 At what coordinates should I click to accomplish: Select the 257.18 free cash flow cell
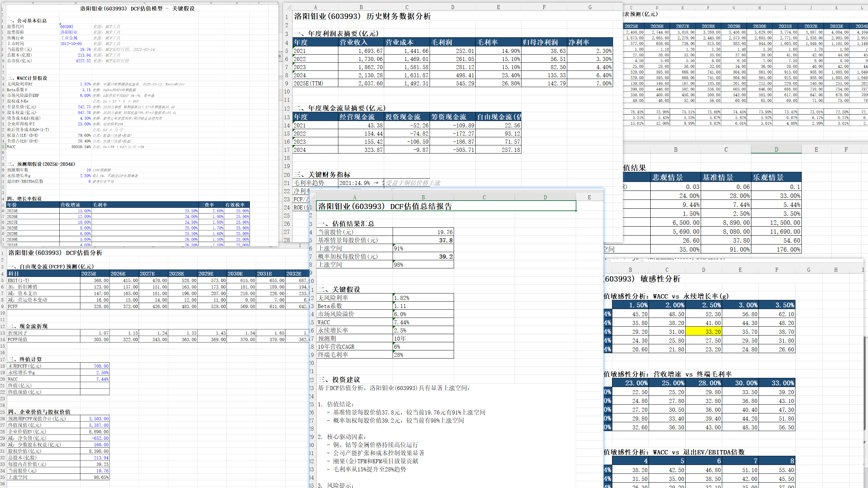coord(498,150)
